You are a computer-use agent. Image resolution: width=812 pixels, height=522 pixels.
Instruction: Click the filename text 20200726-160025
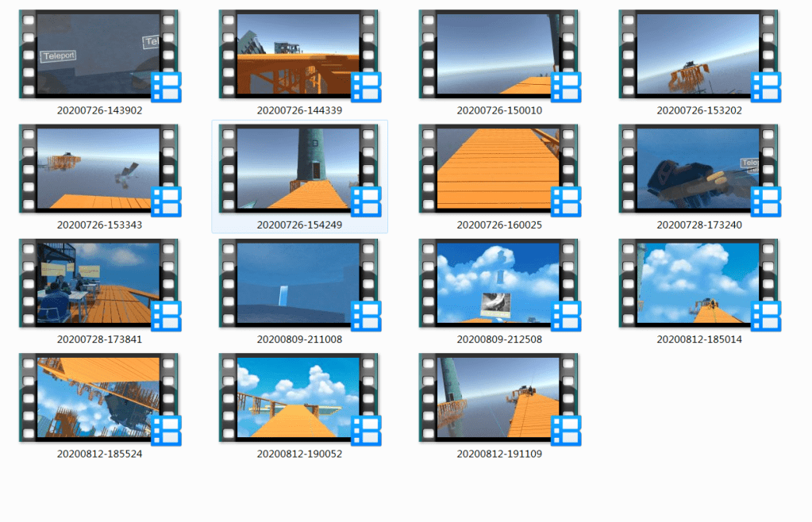click(499, 225)
